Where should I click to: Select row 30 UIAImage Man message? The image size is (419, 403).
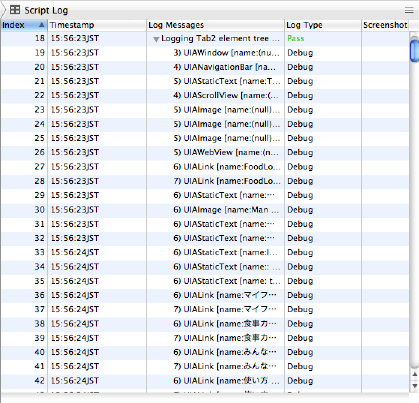pos(226,210)
